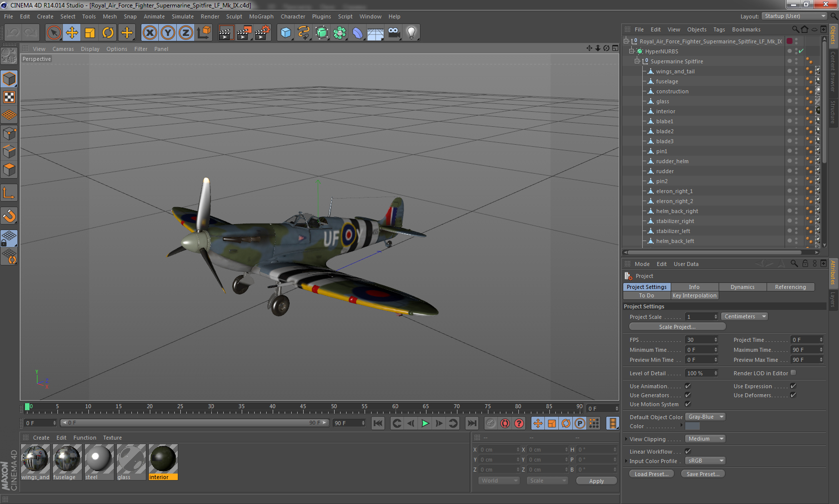This screenshot has height=504, width=839.
Task: Open the Simulate menu
Action: click(183, 16)
